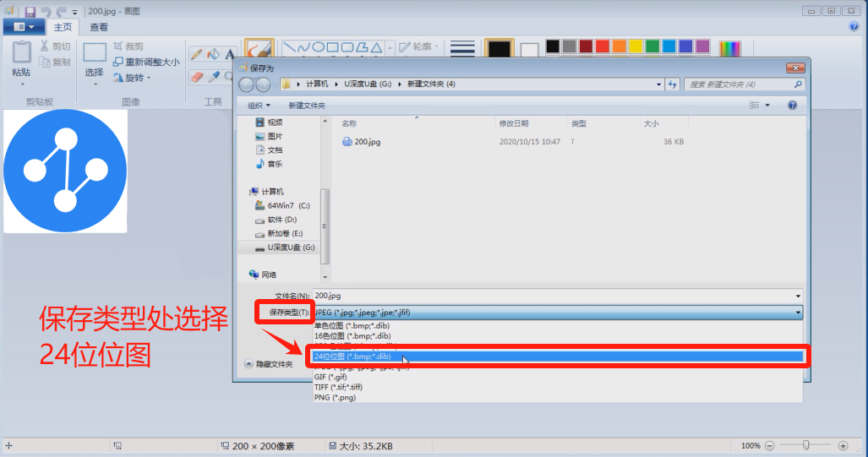Open the 主页 ribbon tab
The width and height of the screenshot is (868, 457).
[63, 27]
